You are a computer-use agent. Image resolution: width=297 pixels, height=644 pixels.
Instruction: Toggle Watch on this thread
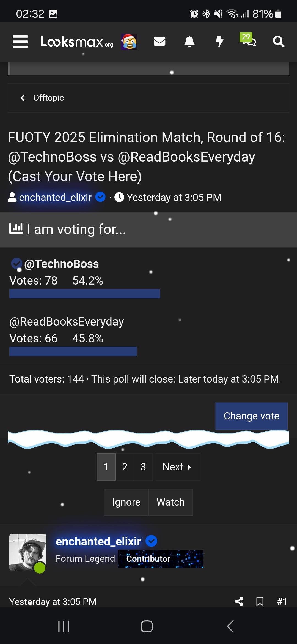tap(170, 502)
